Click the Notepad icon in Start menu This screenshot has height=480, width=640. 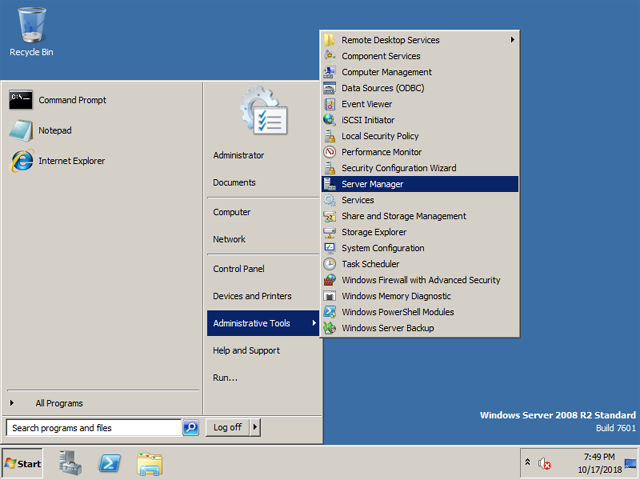point(20,131)
